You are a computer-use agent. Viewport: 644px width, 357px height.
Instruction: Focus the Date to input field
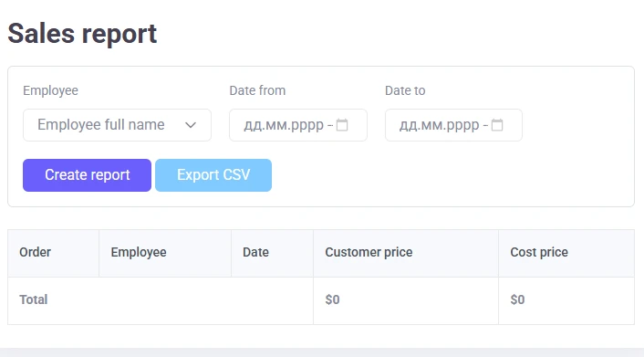[453, 125]
